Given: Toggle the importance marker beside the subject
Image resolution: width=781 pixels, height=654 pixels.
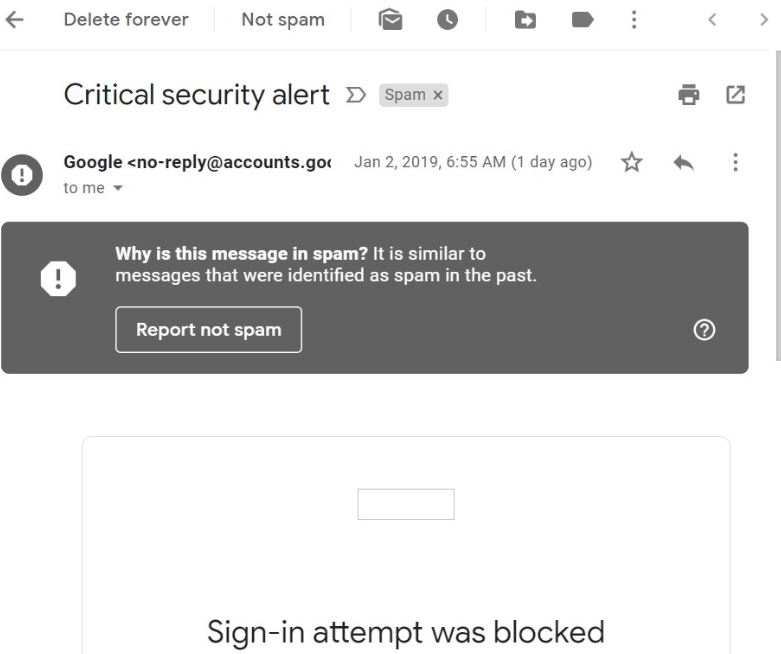Looking at the screenshot, I should tap(354, 95).
